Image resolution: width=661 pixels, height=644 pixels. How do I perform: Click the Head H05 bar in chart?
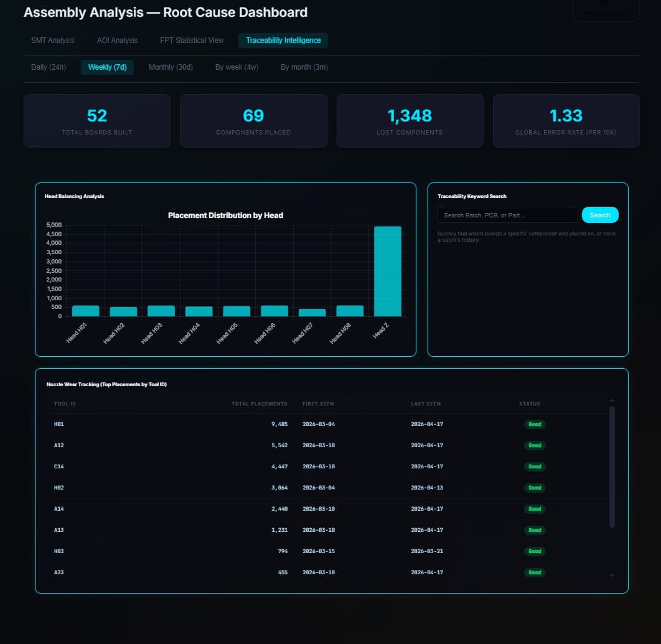(237, 311)
